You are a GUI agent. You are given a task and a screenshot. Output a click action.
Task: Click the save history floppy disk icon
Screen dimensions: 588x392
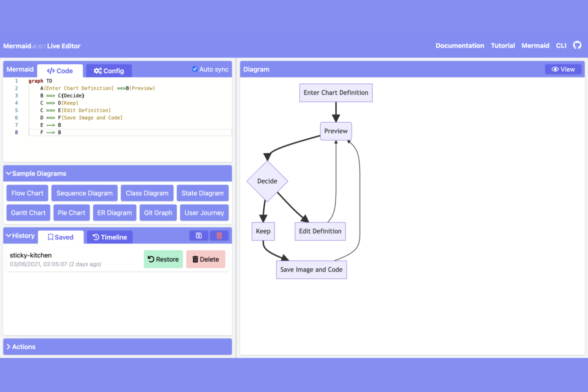199,235
